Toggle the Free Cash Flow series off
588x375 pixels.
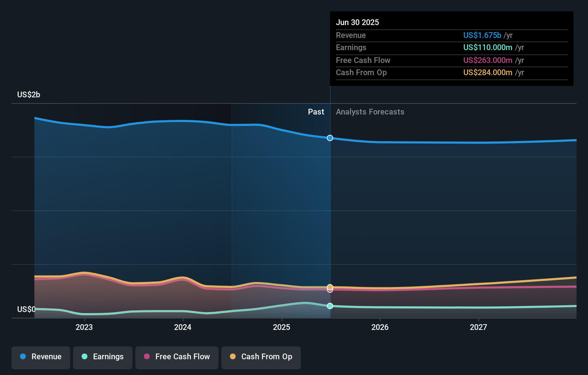[177, 357]
